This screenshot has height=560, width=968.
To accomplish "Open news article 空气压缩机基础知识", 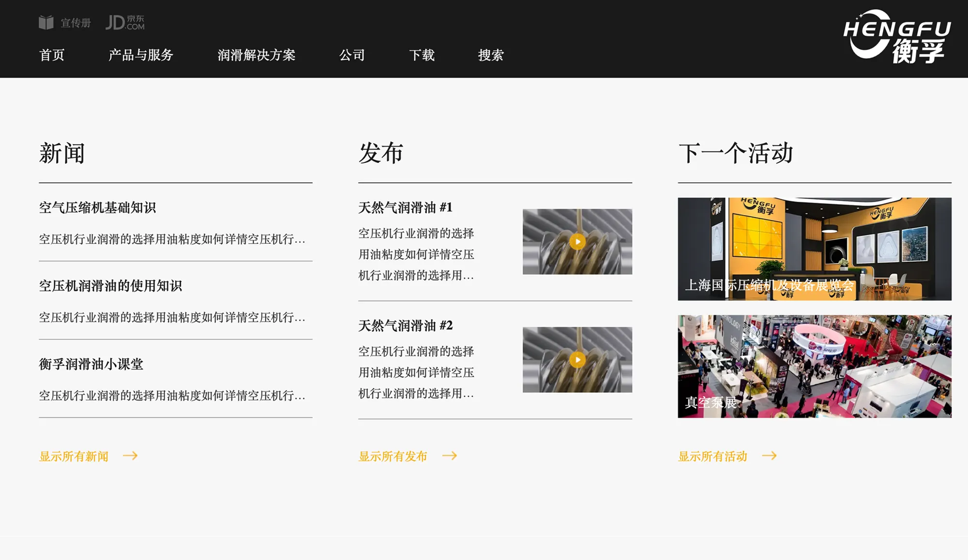I will (x=97, y=208).
